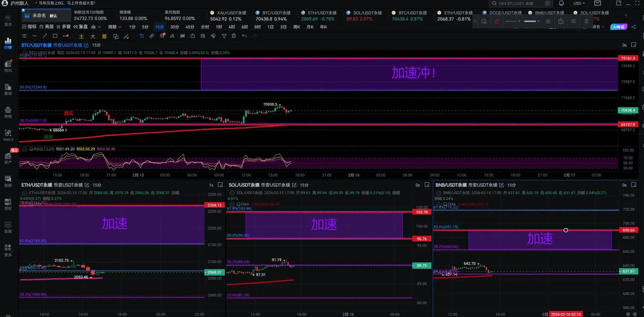The height and width of the screenshot is (317, 644).
Task: Click the AI解读 button
Action: coord(618,27)
